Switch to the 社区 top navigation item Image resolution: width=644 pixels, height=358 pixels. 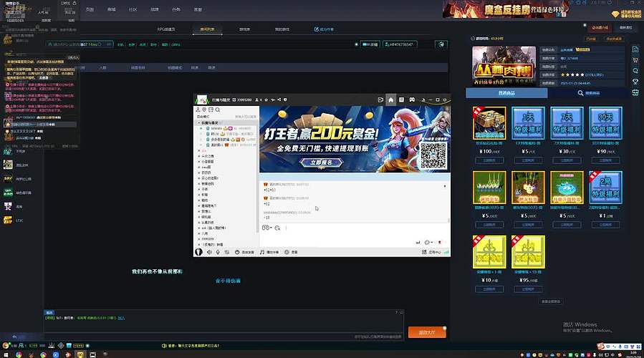[133, 9]
